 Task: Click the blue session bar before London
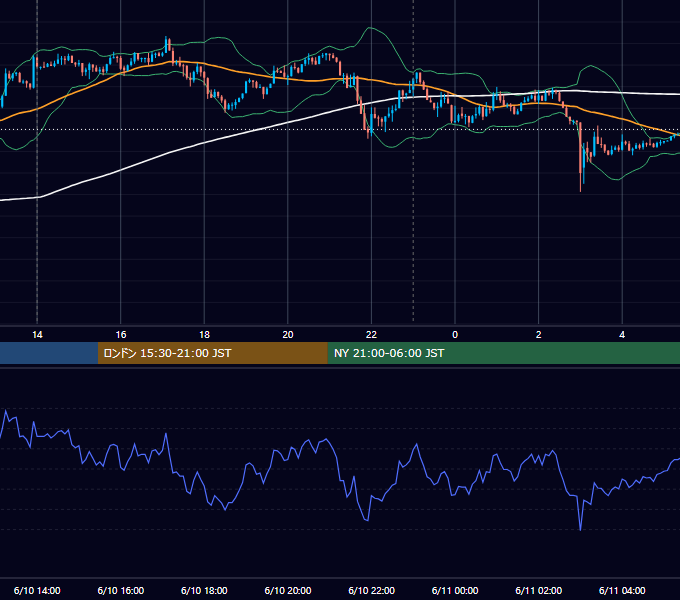[x=49, y=353]
